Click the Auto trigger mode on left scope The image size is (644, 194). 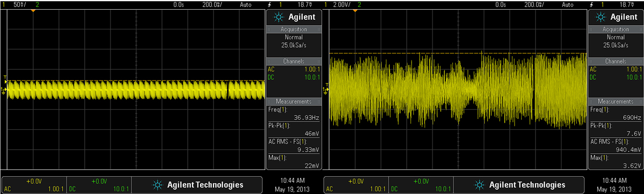[x=245, y=4]
